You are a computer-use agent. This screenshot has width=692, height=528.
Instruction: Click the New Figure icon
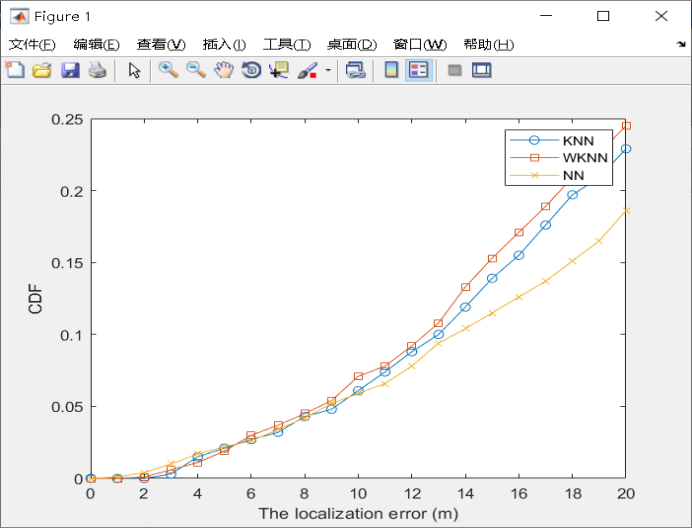15,70
